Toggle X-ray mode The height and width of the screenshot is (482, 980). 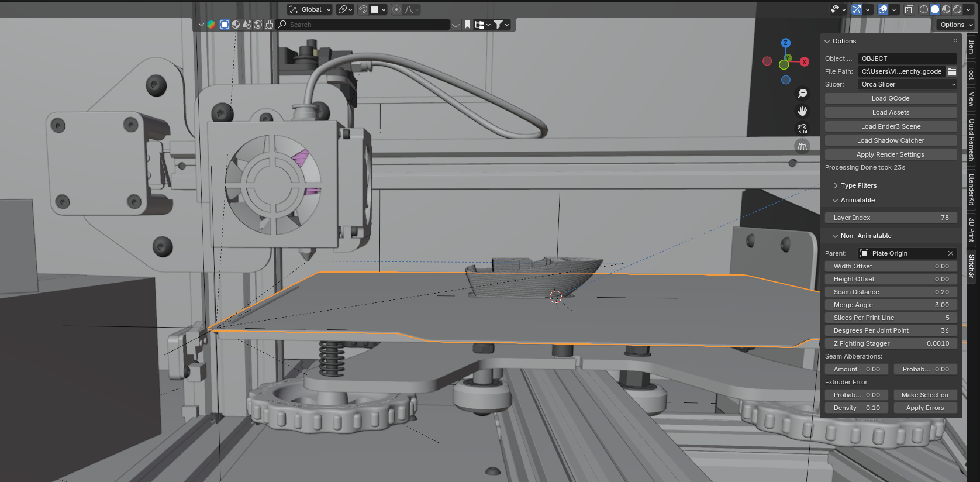tap(909, 9)
